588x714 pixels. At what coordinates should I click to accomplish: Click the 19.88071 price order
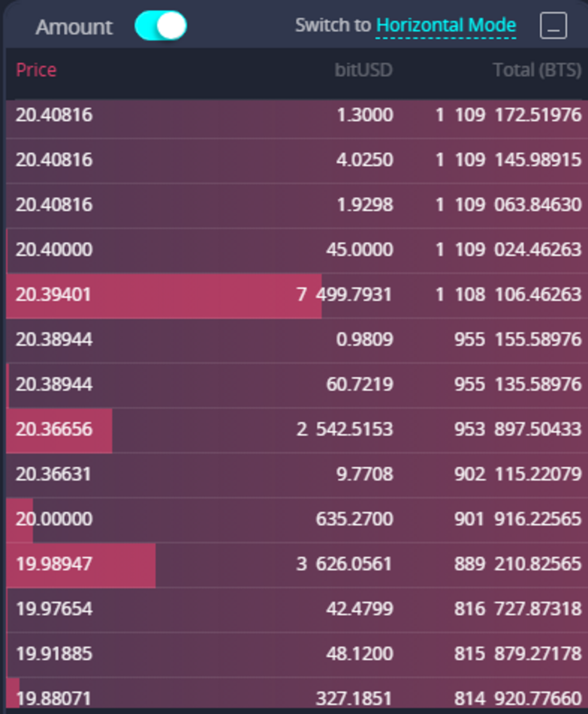[x=54, y=698]
